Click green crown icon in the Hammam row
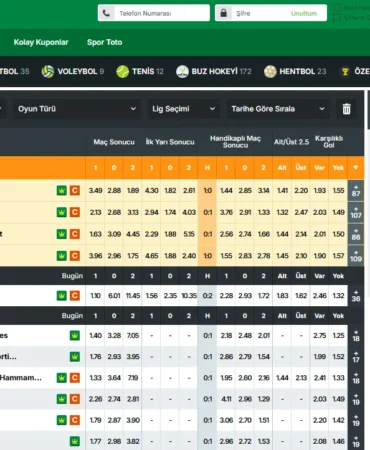 point(62,378)
